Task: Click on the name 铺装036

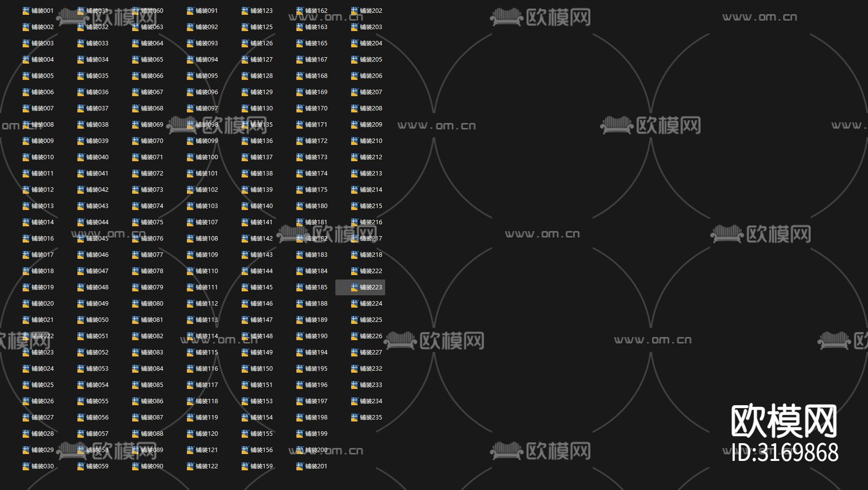Action: point(98,92)
